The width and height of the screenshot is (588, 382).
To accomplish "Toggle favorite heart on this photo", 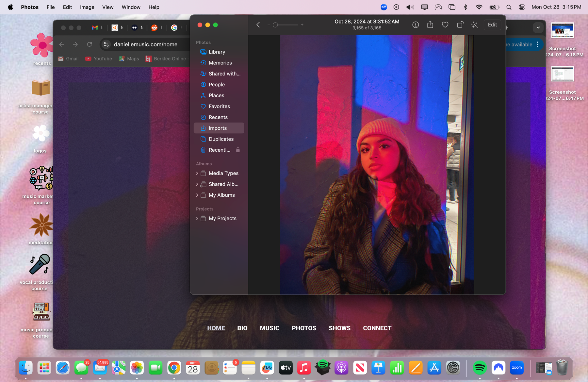I will [445, 25].
